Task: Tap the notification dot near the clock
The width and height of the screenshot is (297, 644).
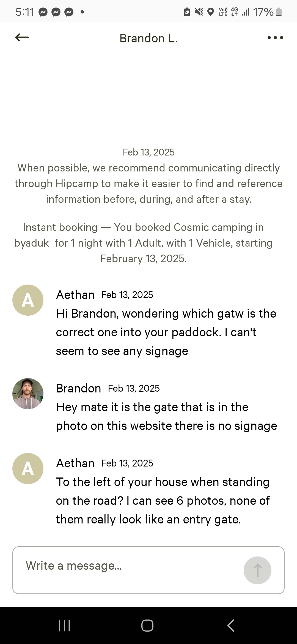Action: click(82, 12)
